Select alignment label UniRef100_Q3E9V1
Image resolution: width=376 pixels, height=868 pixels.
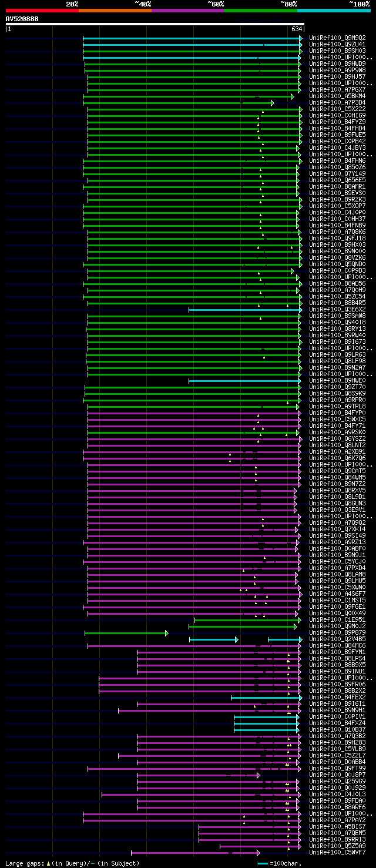point(337,510)
